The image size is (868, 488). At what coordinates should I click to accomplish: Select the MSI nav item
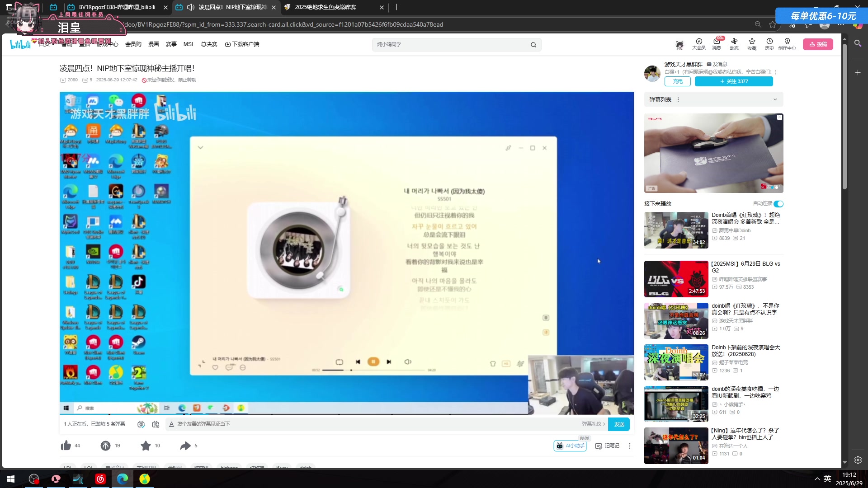(x=188, y=44)
